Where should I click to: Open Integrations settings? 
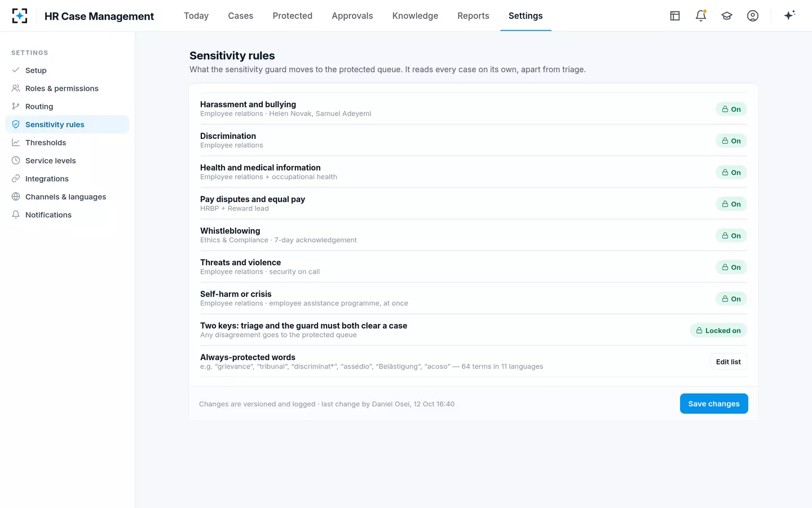pos(67,178)
